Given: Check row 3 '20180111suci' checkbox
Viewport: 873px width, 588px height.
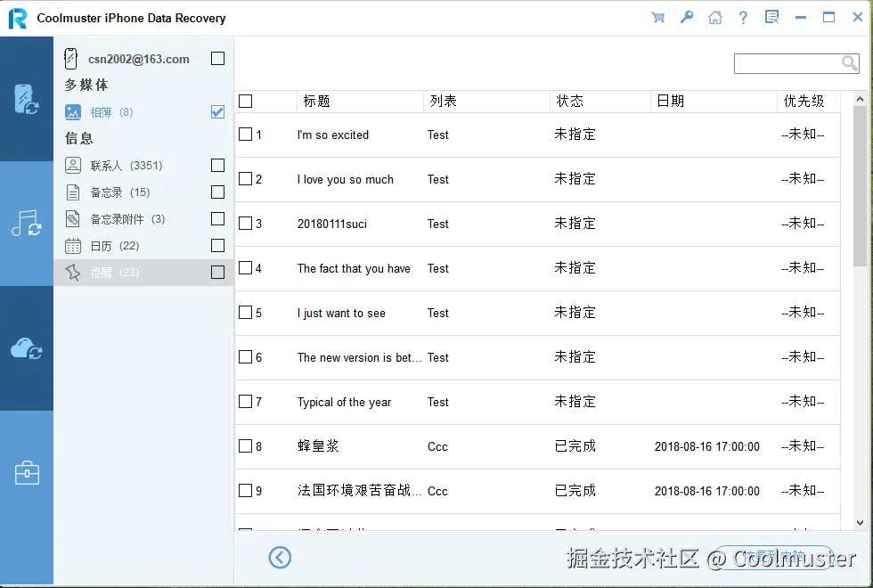Looking at the screenshot, I should click(x=246, y=224).
